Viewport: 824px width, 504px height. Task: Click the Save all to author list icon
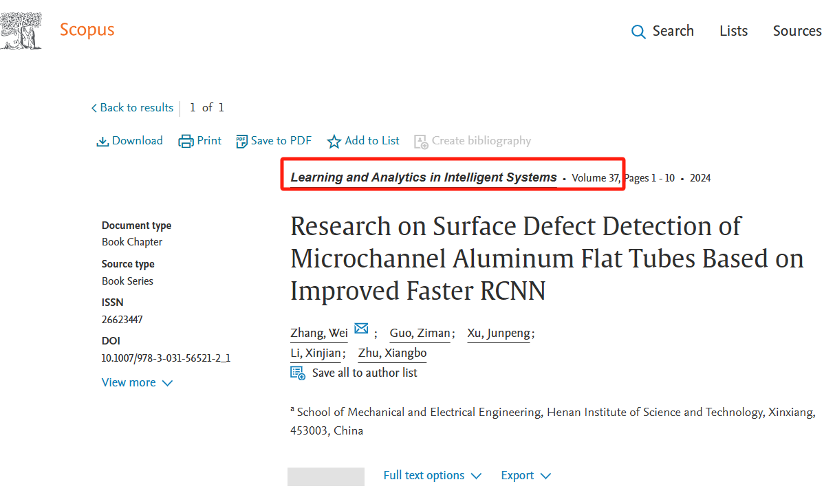click(x=298, y=373)
